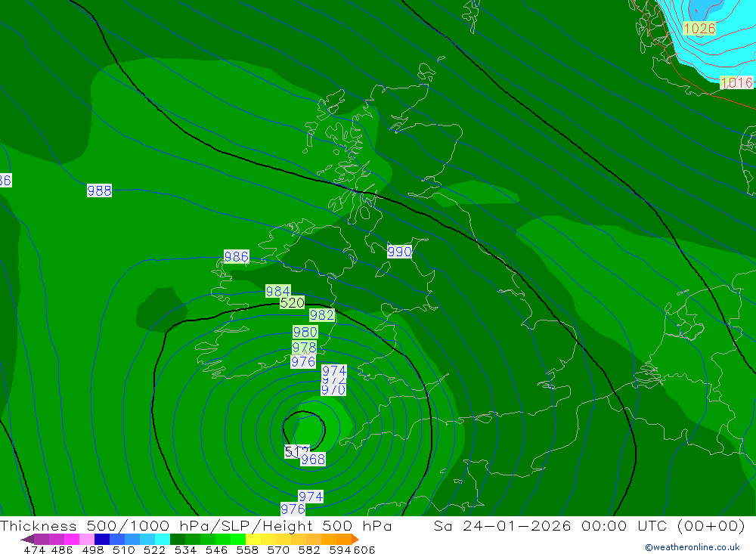This screenshot has width=756, height=554.
Task: Pick the light pink legend swatch
Action: tap(87, 539)
